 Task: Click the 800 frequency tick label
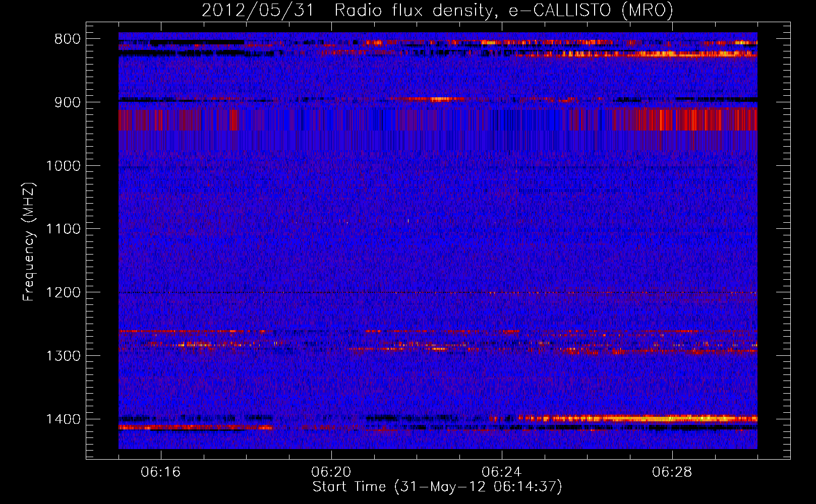(x=68, y=39)
